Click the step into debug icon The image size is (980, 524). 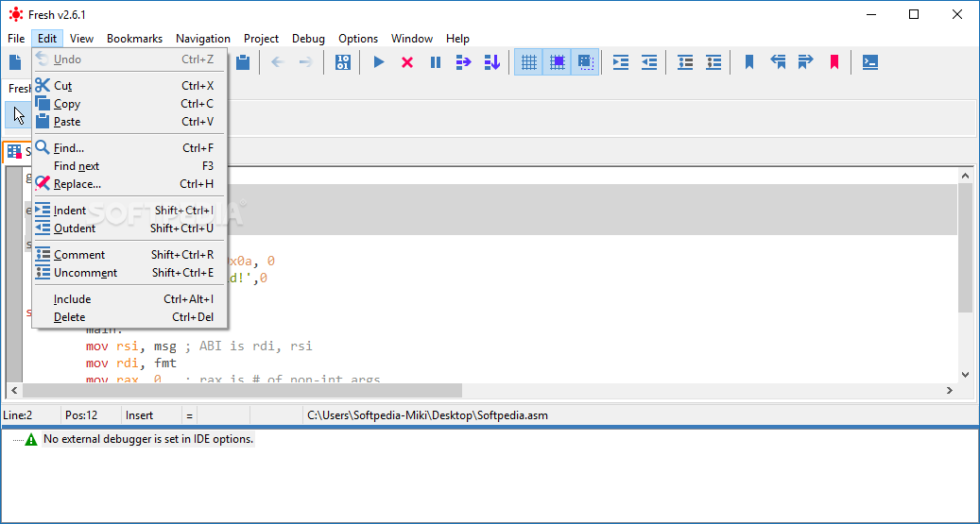coord(491,61)
